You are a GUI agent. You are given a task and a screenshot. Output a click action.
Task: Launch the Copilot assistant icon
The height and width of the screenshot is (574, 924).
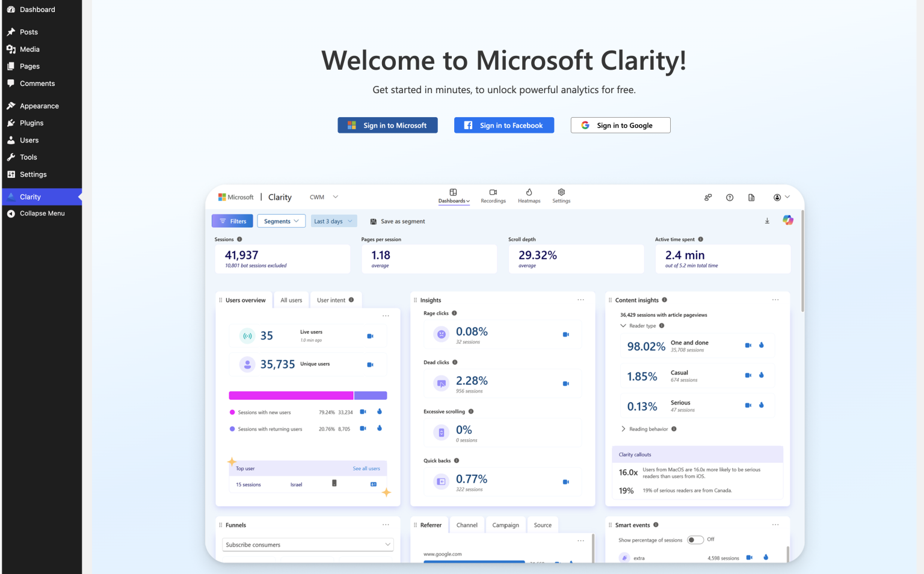(788, 220)
